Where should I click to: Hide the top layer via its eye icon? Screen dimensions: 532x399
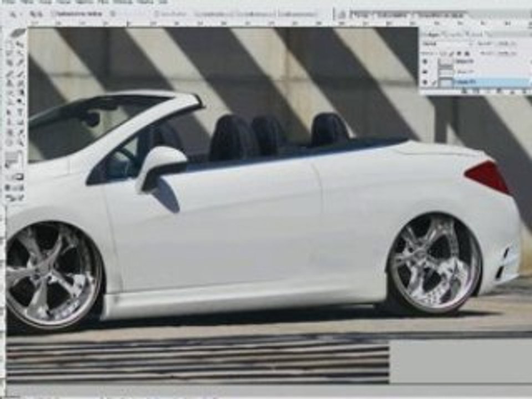[x=426, y=62]
